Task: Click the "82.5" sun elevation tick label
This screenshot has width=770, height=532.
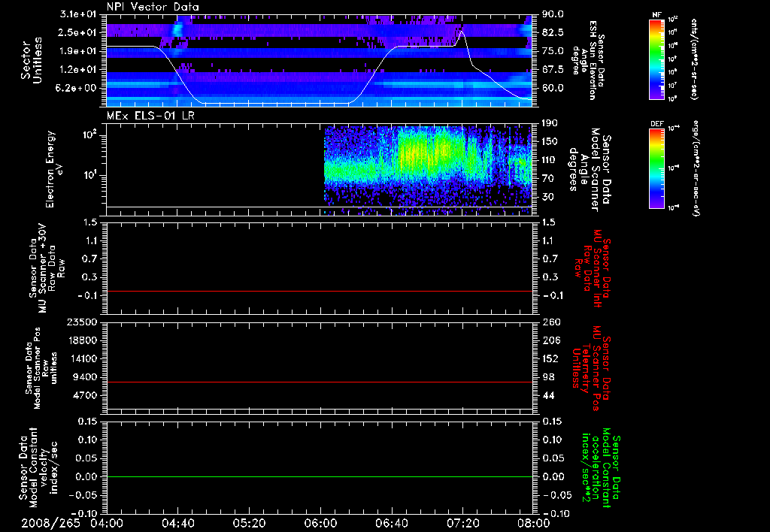Action: (553, 32)
